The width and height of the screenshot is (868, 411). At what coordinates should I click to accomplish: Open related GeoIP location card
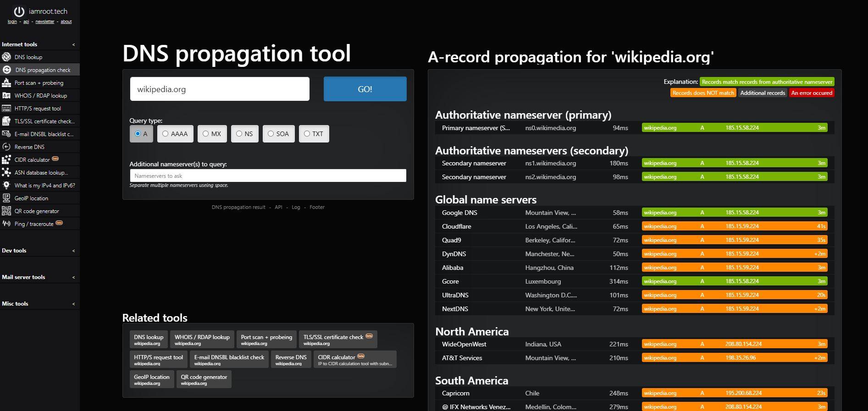(152, 379)
